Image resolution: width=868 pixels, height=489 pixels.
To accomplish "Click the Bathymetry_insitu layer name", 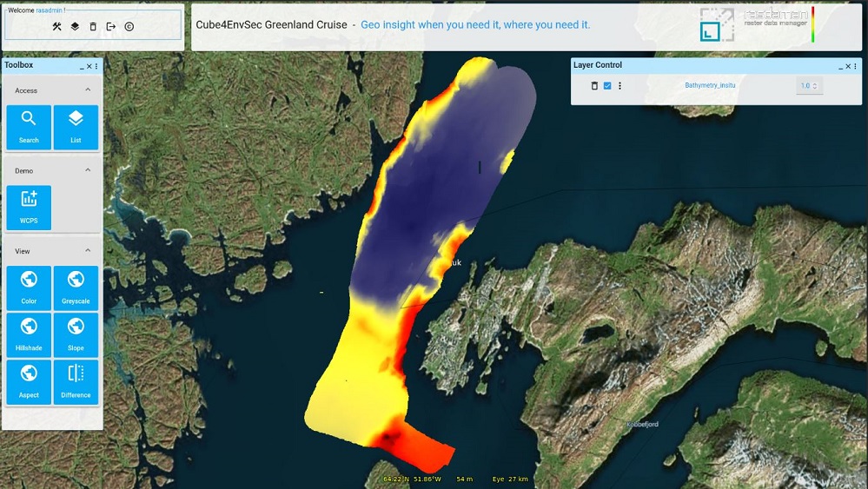I will [710, 85].
